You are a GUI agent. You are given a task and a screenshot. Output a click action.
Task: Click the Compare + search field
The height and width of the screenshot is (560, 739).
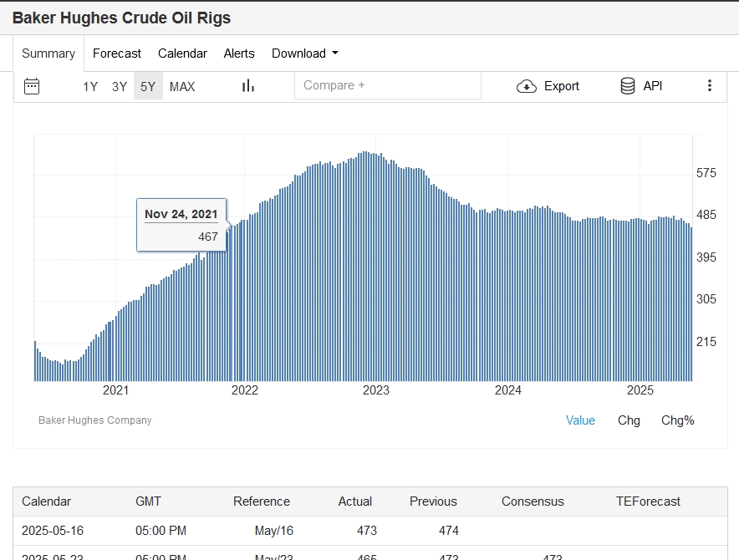coord(387,85)
